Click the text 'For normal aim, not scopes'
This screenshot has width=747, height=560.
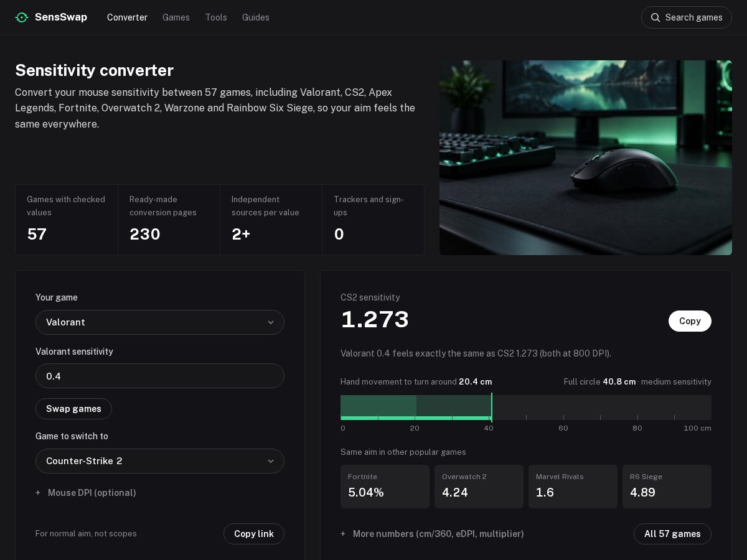point(86,534)
